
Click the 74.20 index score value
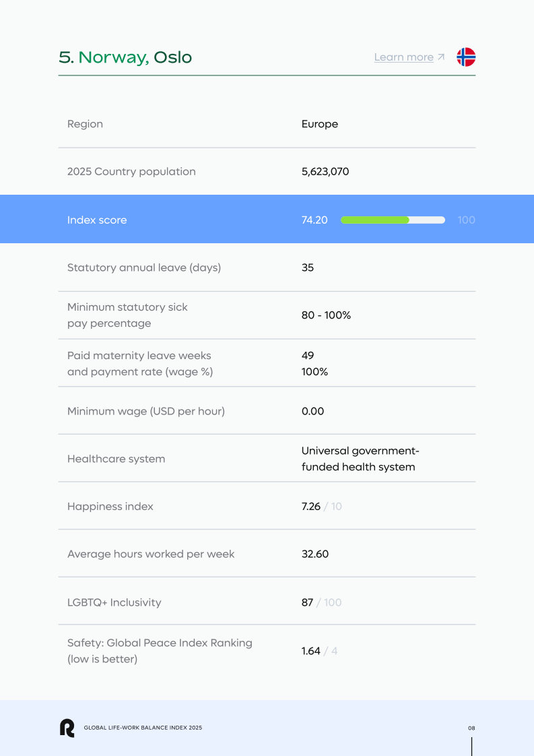[314, 220]
